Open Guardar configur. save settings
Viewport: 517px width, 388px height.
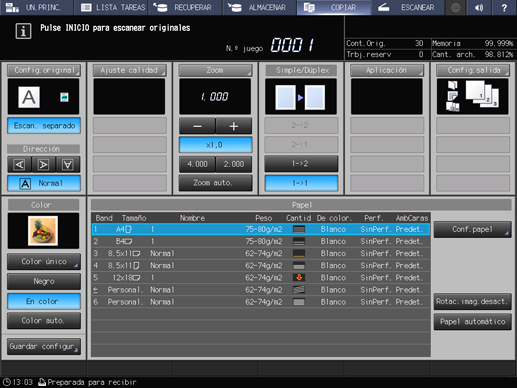click(44, 346)
